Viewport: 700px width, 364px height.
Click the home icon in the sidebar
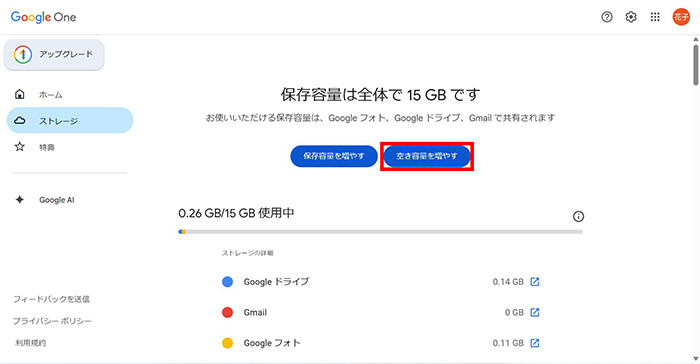pos(20,94)
